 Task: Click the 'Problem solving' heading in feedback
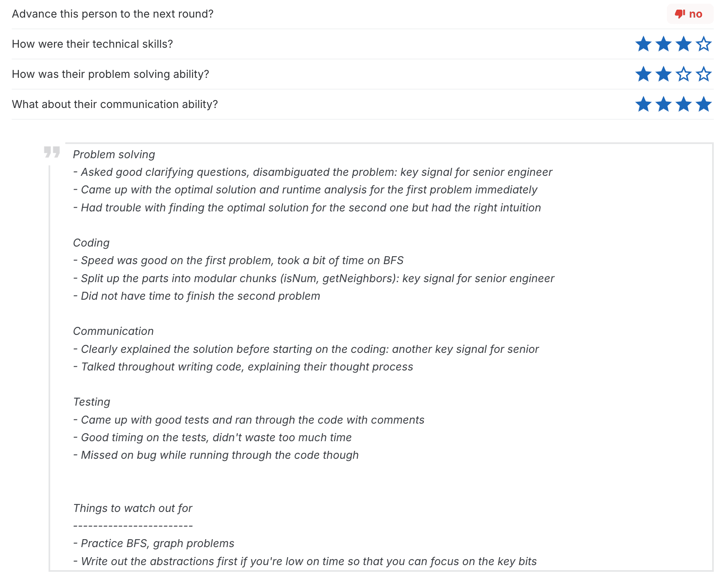pos(114,154)
